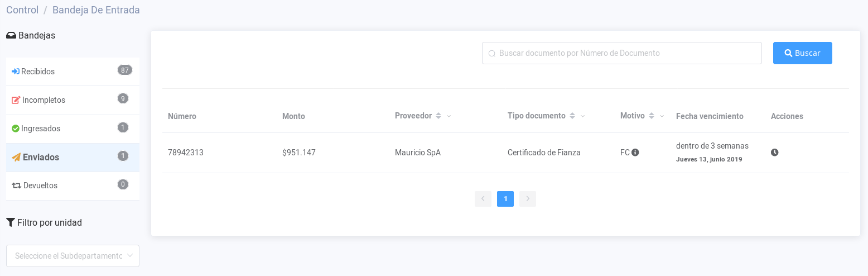Open the Recibidos tray
This screenshot has height=276, width=868.
coord(38,72)
